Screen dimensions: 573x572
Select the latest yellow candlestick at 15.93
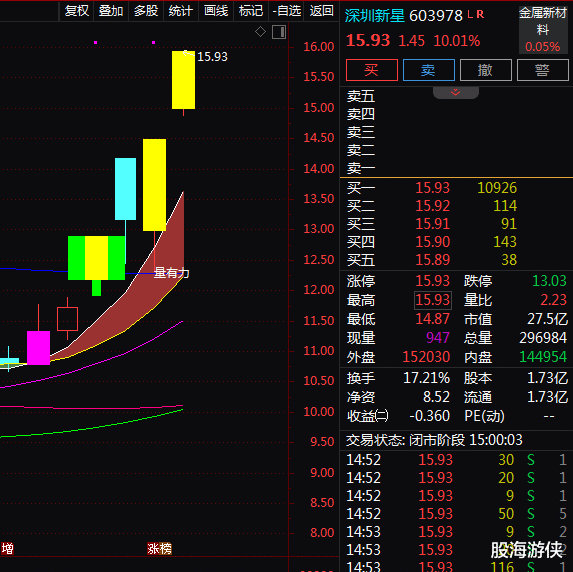pos(183,80)
